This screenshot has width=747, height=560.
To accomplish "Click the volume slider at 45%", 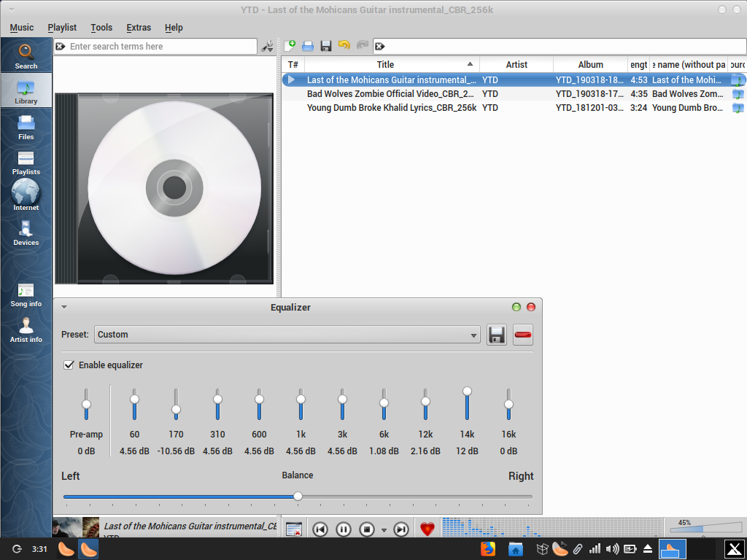I will pos(706,528).
